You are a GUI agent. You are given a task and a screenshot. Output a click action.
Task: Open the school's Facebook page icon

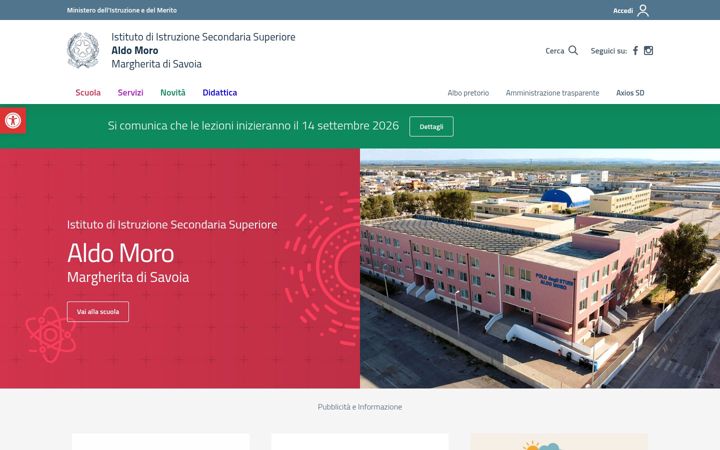click(636, 51)
